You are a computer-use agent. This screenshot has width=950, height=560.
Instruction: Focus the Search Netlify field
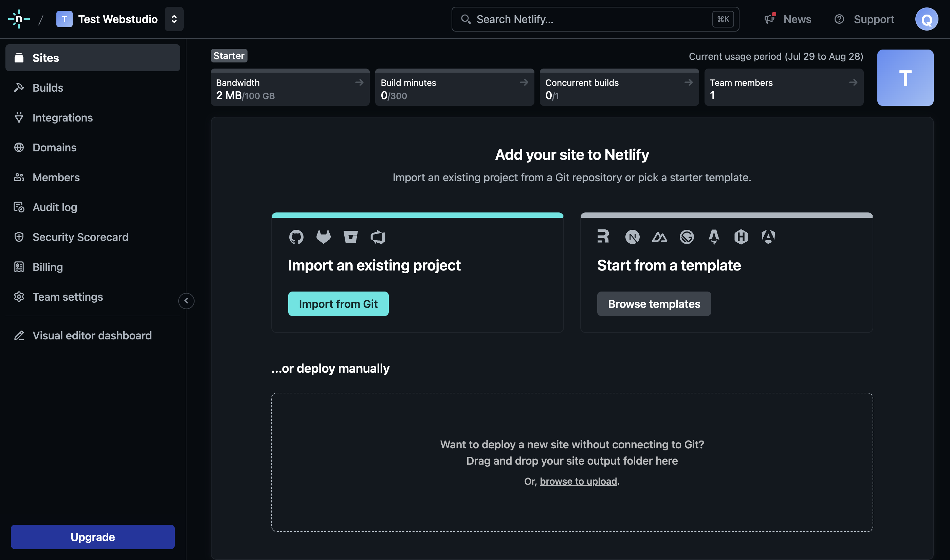point(595,19)
